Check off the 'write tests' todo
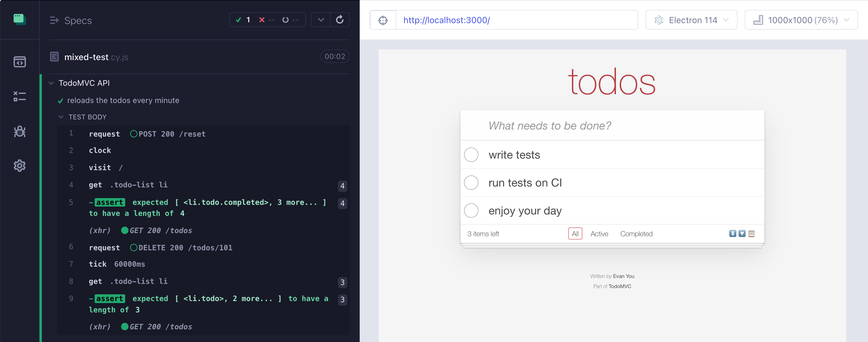868x342 pixels. click(471, 155)
